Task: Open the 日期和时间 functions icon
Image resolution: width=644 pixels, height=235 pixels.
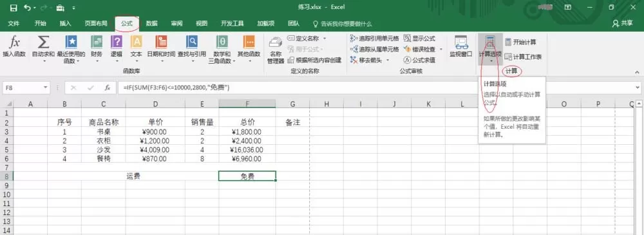Action: tap(161, 41)
